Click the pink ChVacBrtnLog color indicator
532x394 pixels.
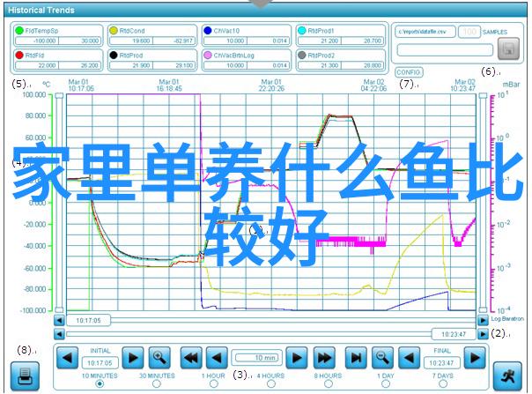point(208,55)
